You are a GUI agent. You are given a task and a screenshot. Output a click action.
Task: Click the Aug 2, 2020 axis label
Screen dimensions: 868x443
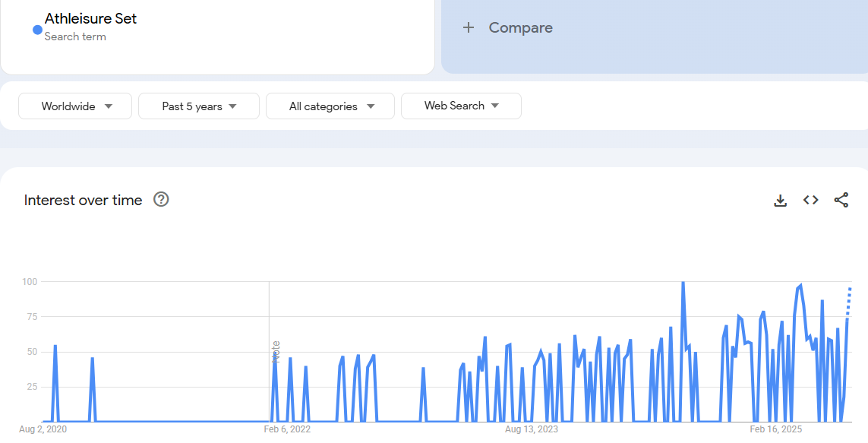coord(43,429)
